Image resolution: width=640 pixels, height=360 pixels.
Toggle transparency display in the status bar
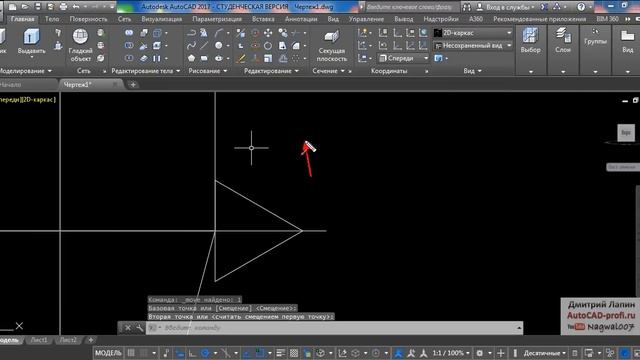click(294, 353)
